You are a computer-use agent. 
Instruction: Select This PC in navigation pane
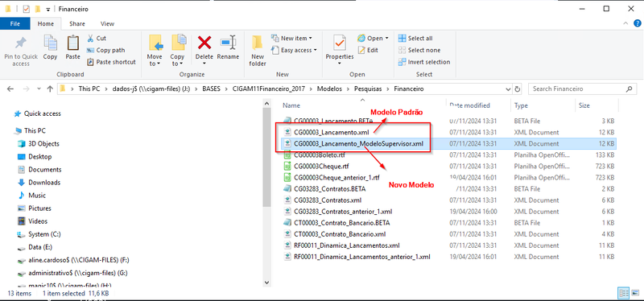[x=31, y=130]
